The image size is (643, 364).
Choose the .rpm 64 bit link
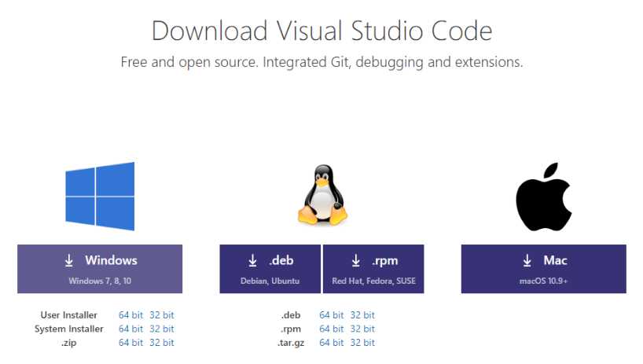[x=332, y=329]
